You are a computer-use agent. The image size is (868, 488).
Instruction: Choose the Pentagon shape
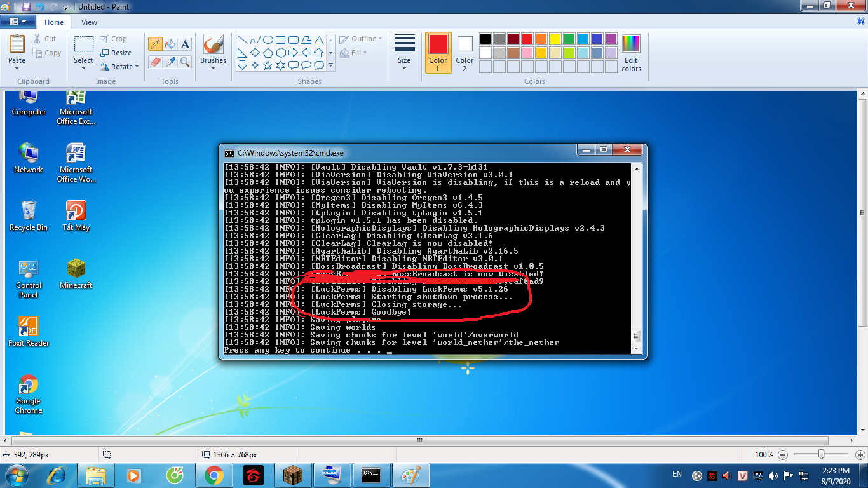point(268,52)
